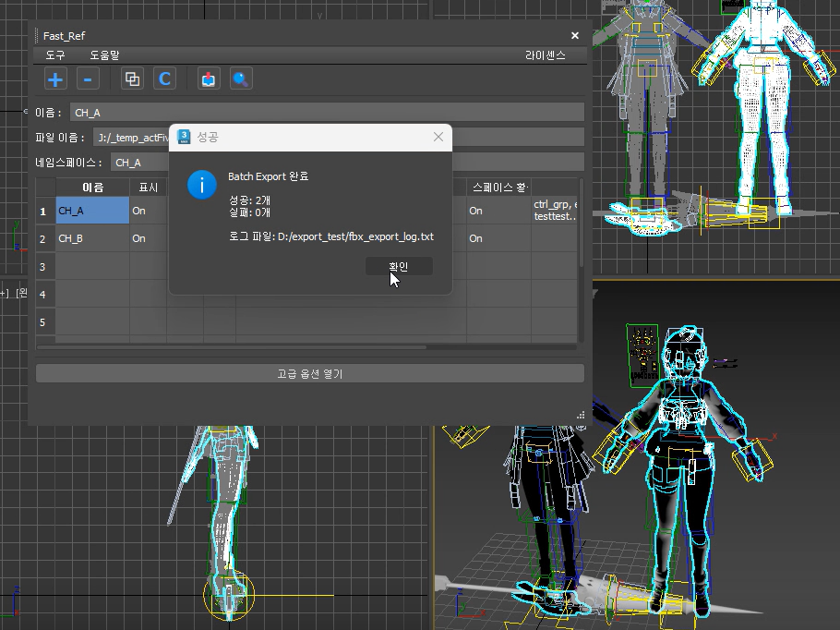The width and height of the screenshot is (840, 630).
Task: Click the magnifier search icon
Action: pyautogui.click(x=241, y=79)
